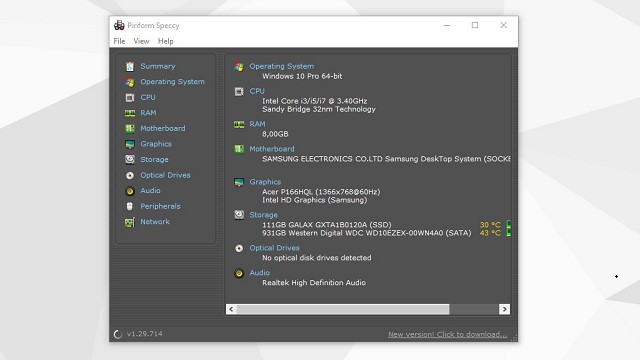The height and width of the screenshot is (360, 640).
Task: Click the Operating System heading link in summary
Action: point(282,66)
